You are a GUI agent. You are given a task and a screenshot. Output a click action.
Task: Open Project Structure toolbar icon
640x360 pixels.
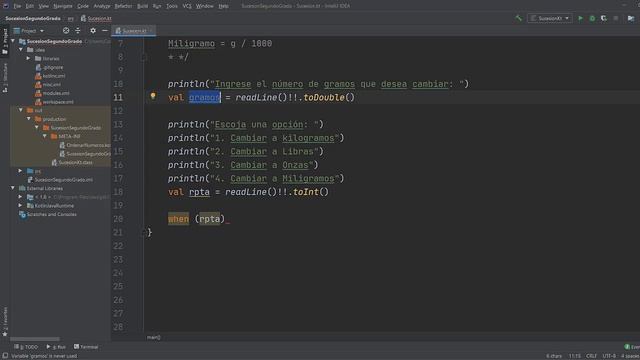tap(631, 18)
